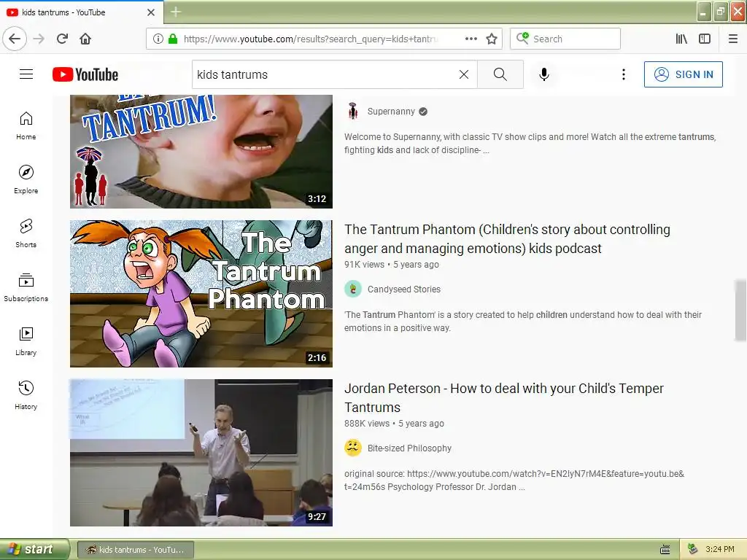The height and width of the screenshot is (560, 747).
Task: Click the browser Search box
Action: [565, 39]
